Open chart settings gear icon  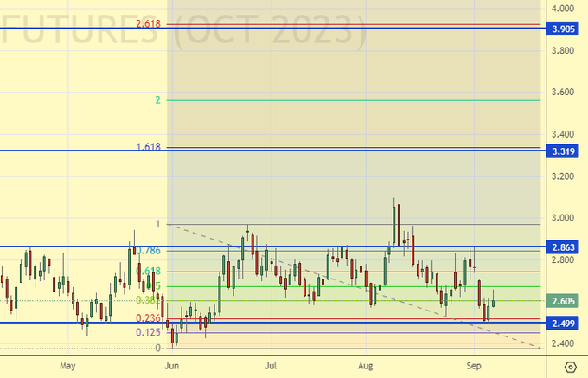(x=568, y=367)
